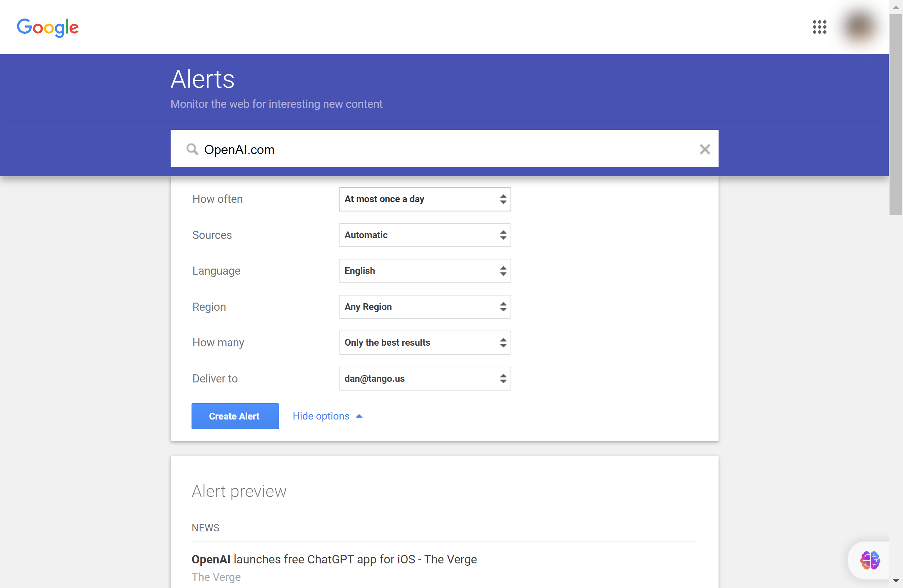Click the vertical scrollbar thumb

tap(895, 114)
